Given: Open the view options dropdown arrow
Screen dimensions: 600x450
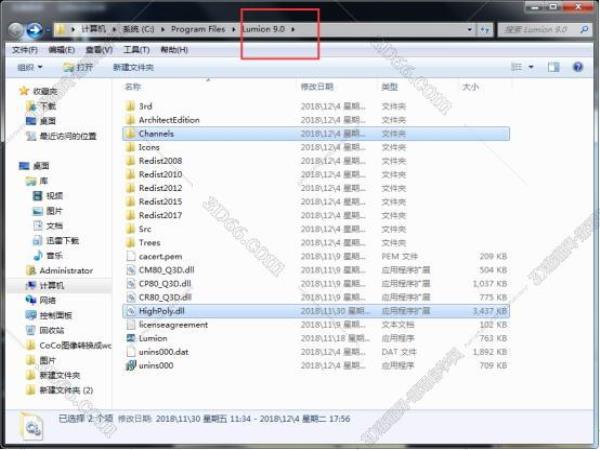Looking at the screenshot, I should tap(531, 67).
